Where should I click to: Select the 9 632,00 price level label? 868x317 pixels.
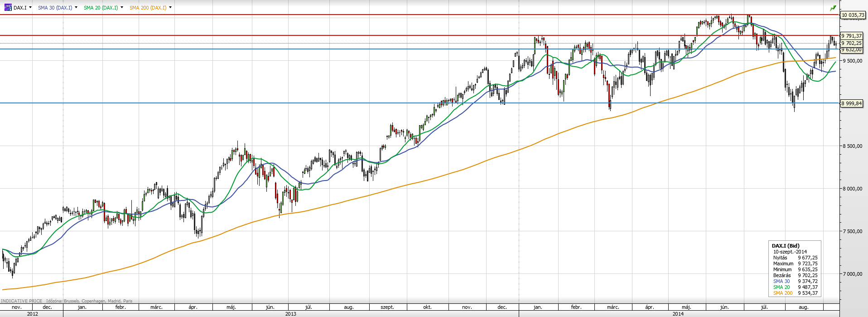[852, 49]
